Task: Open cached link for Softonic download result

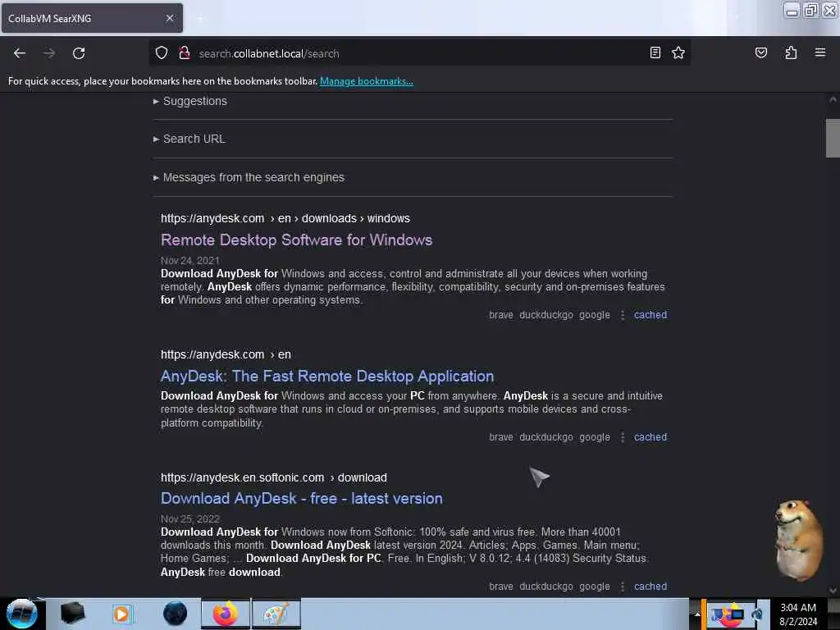Action: tap(651, 587)
